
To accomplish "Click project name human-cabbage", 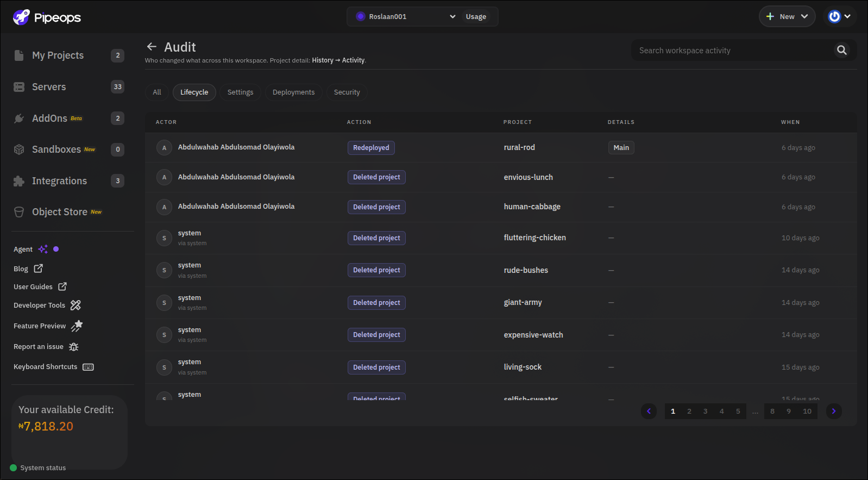I will point(532,207).
